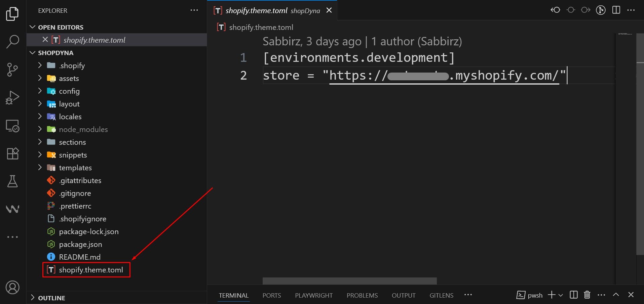The height and width of the screenshot is (304, 644).
Task: Select shopify.theme.toml in Open Editors
Action: click(x=116, y=40)
